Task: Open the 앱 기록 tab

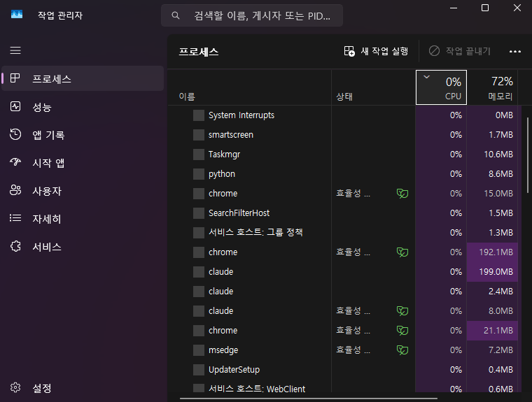Action: 83,135
